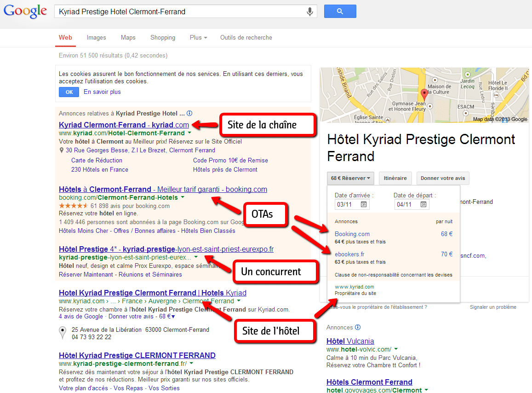Open Hôtel Kyriad Prestige CLERMONT FERRAND result

(x=137, y=355)
